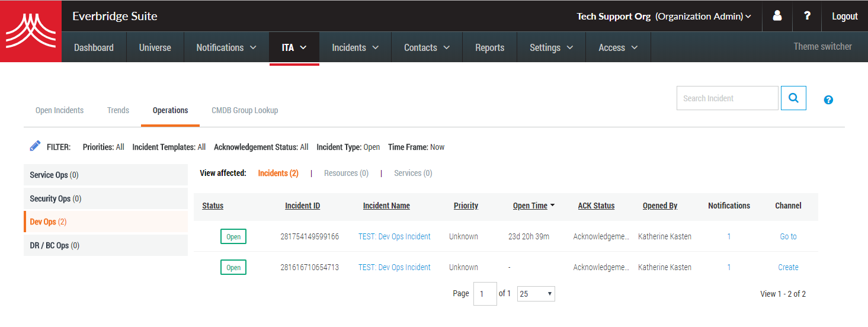Switch to the Open Incidents tab
The height and width of the screenshot is (327, 868).
tap(59, 110)
